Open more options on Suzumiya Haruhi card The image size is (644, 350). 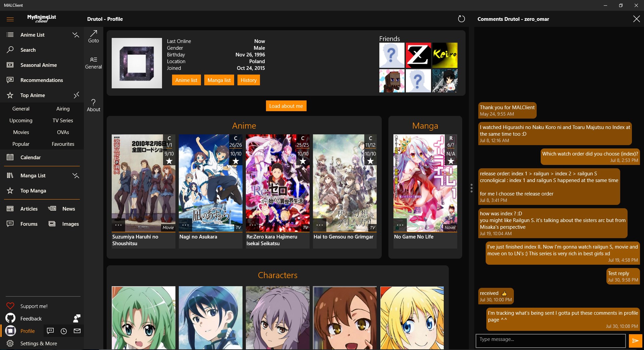[x=118, y=225]
